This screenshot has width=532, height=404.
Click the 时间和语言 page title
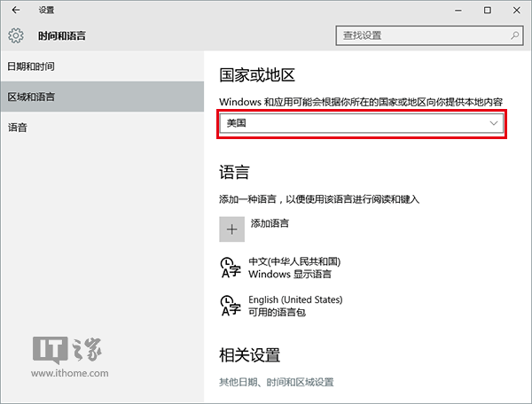point(62,35)
